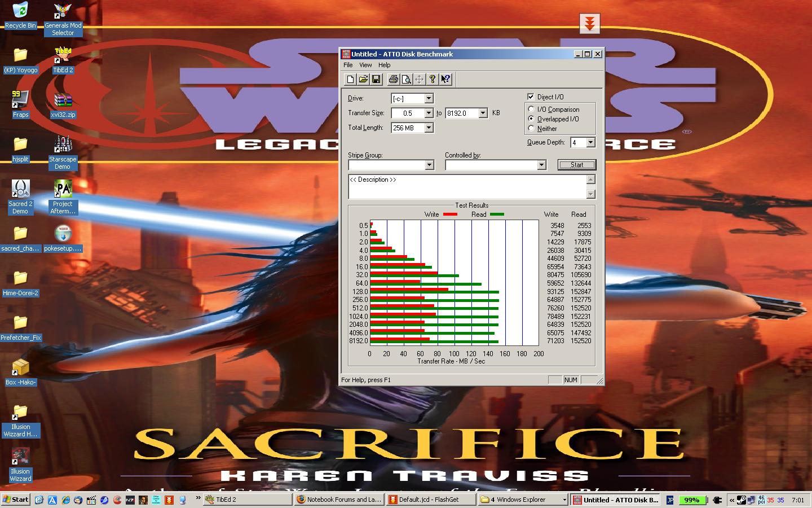
Task: Open the Controlled by dropdown
Action: tap(541, 165)
